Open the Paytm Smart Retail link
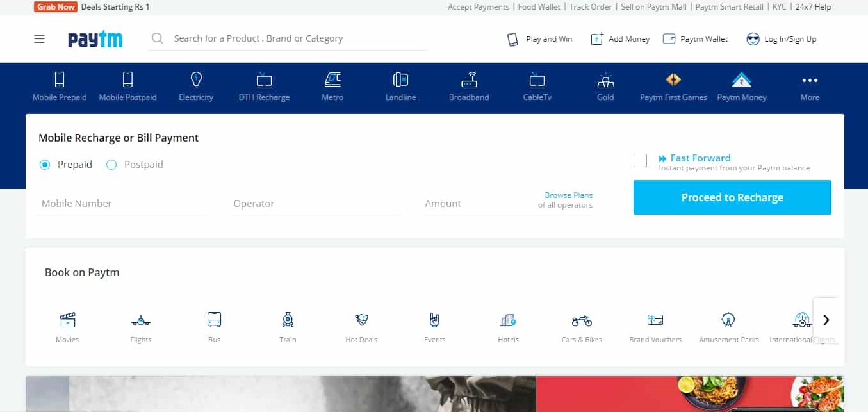The height and width of the screenshot is (412, 868). click(729, 7)
